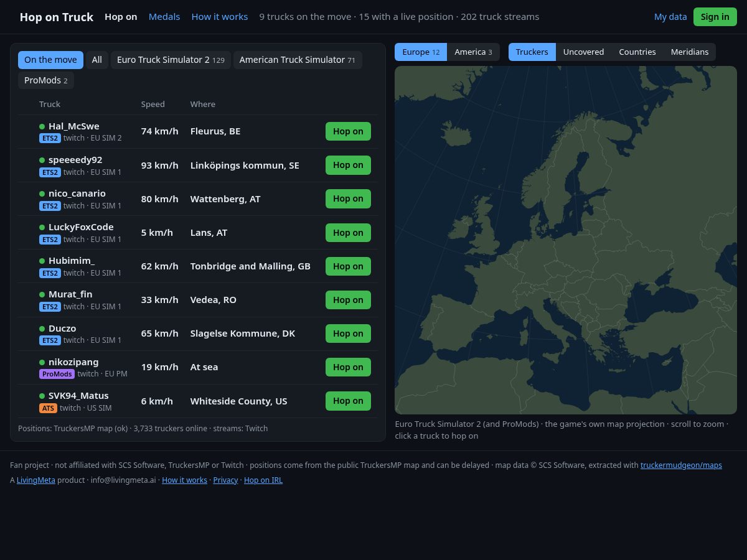This screenshot has width=747, height=560.
Task: Switch map to Europe
Action: [x=421, y=52]
